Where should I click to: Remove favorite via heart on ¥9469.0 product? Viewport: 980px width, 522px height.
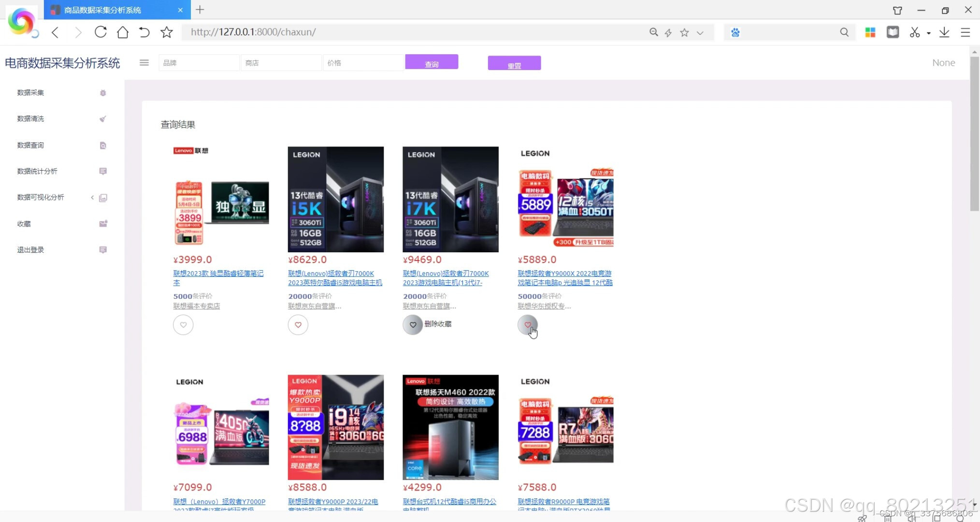coord(413,325)
